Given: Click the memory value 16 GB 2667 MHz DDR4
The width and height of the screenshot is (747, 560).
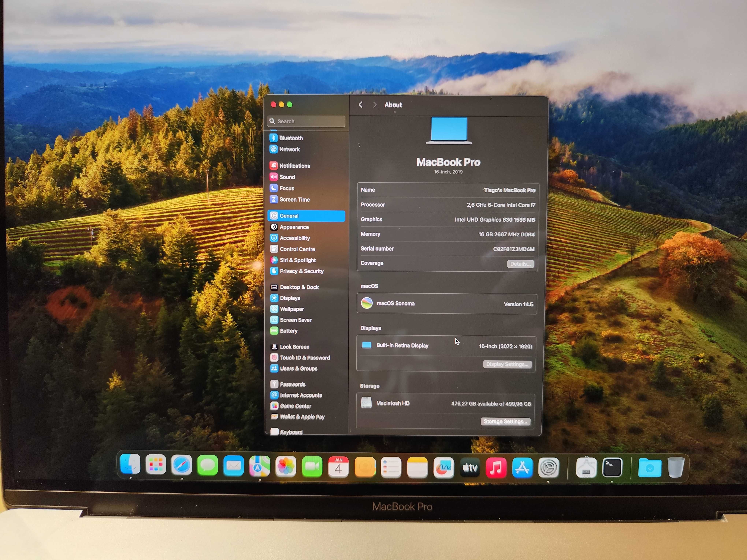Looking at the screenshot, I should tap(507, 234).
